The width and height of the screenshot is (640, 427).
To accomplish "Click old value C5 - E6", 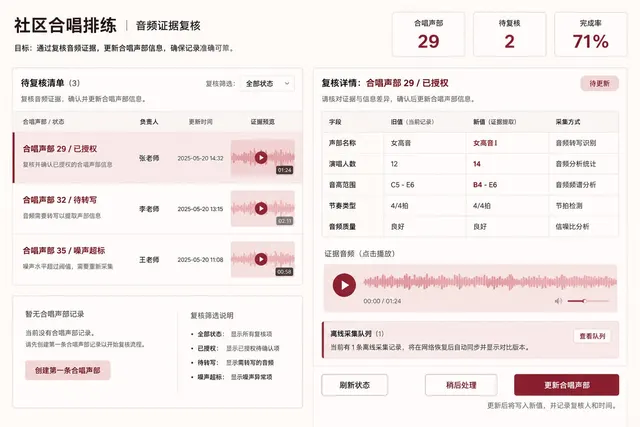I will click(402, 185).
